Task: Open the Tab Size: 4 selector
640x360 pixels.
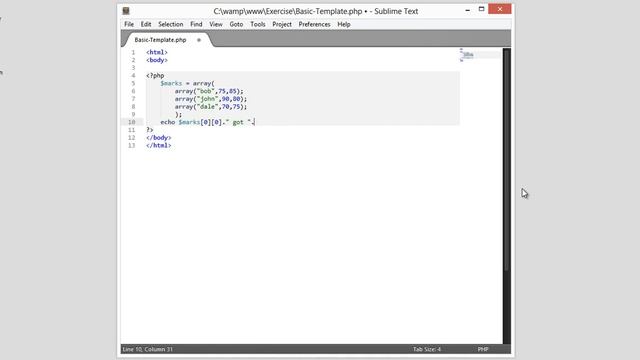Action: tap(427, 349)
